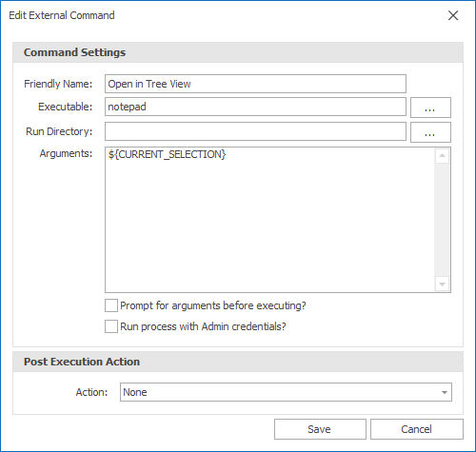The height and width of the screenshot is (452, 476).
Task: Click the Post Execution Action header
Action: tap(238, 362)
